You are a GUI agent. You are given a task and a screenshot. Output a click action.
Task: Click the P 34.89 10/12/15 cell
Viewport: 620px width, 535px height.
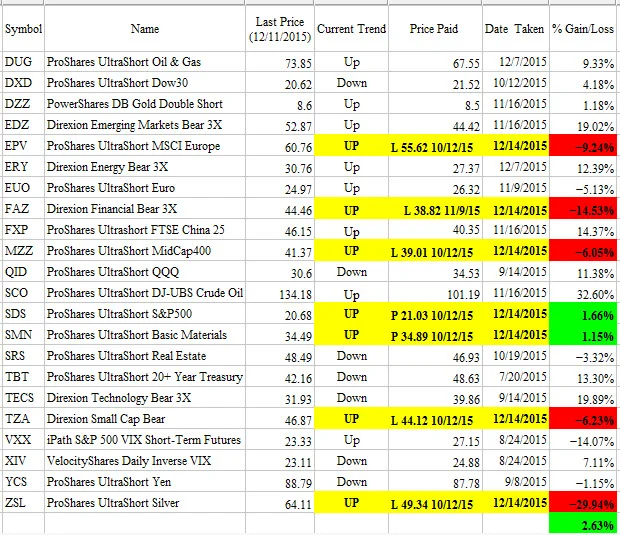tap(435, 335)
